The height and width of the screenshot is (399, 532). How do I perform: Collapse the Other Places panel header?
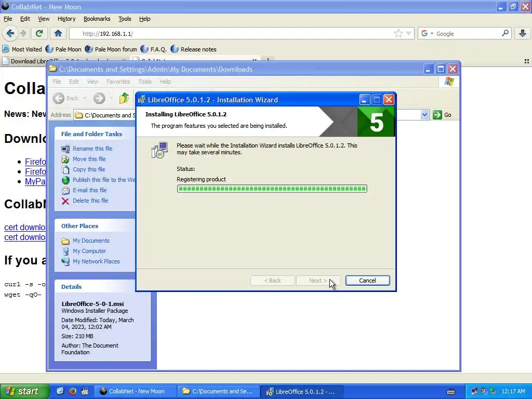[95, 226]
